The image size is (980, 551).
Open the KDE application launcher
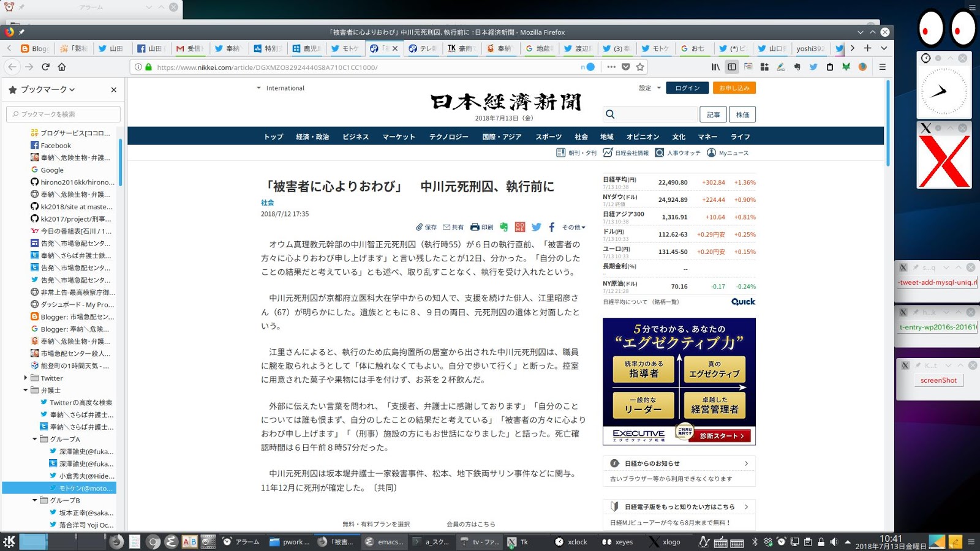point(9,541)
